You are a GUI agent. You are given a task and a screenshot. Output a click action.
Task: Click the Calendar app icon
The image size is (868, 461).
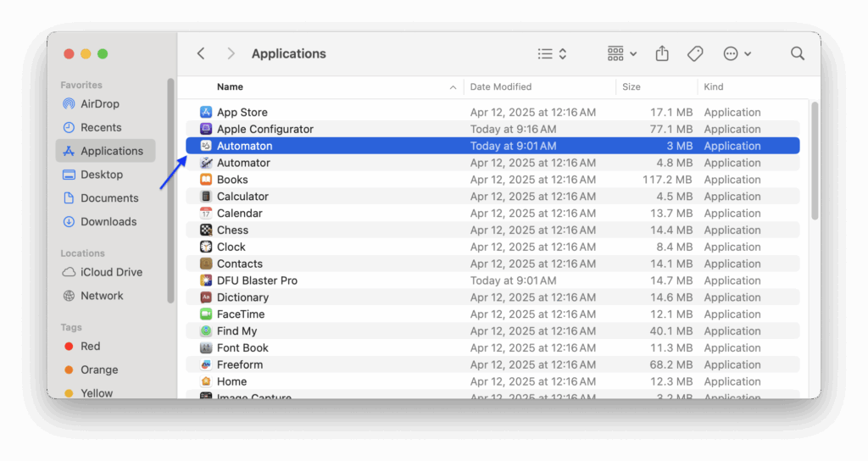(206, 213)
